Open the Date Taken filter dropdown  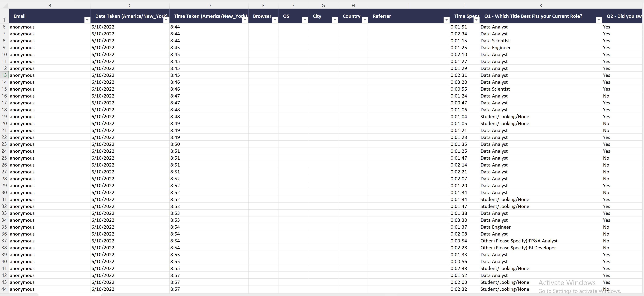click(166, 20)
